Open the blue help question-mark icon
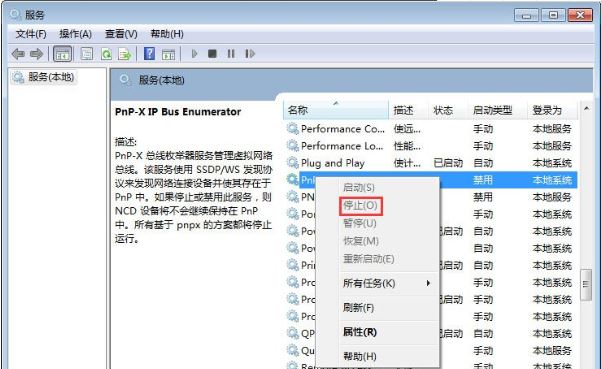 pyautogui.click(x=149, y=54)
